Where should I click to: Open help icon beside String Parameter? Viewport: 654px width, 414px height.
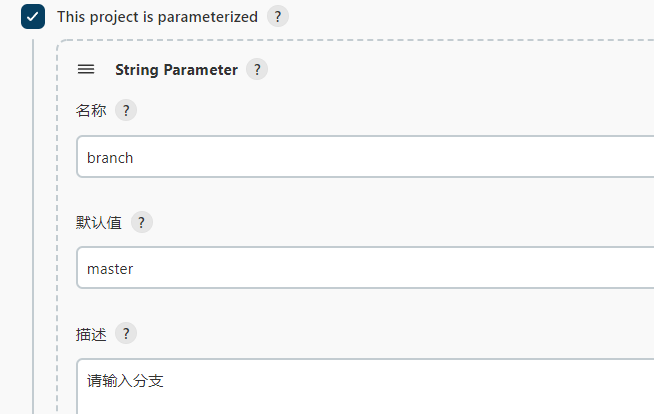pos(257,70)
